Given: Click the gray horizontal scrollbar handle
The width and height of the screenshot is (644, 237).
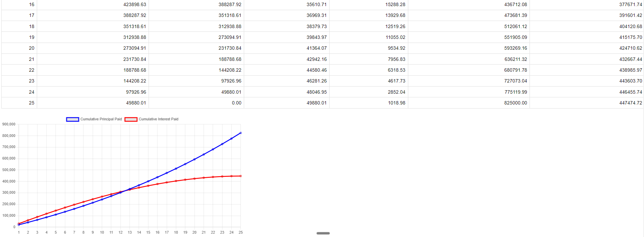Looking at the screenshot, I should coord(323,233).
